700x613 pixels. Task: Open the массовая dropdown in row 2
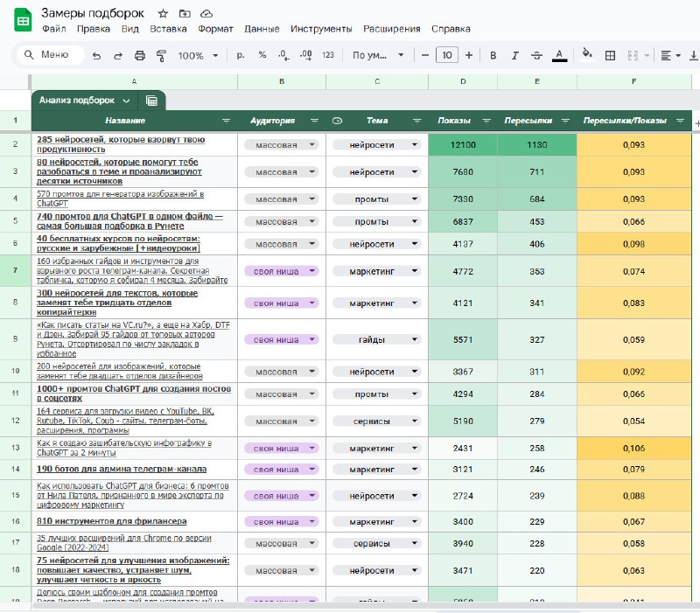281,145
